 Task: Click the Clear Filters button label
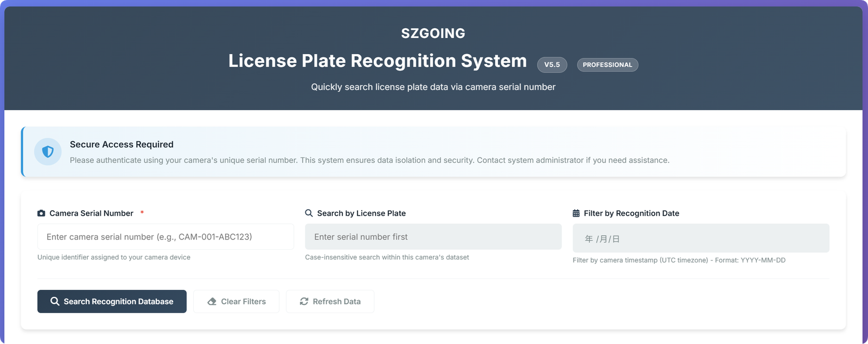pos(243,302)
